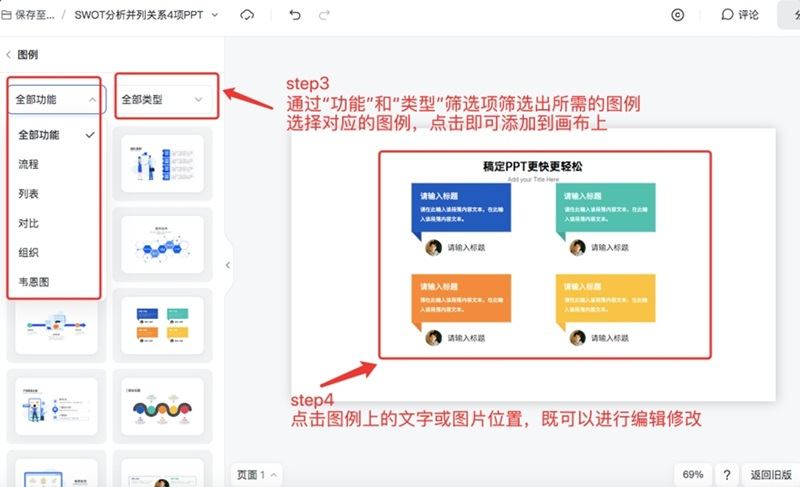Go back from the 图例 panel

pos(8,55)
